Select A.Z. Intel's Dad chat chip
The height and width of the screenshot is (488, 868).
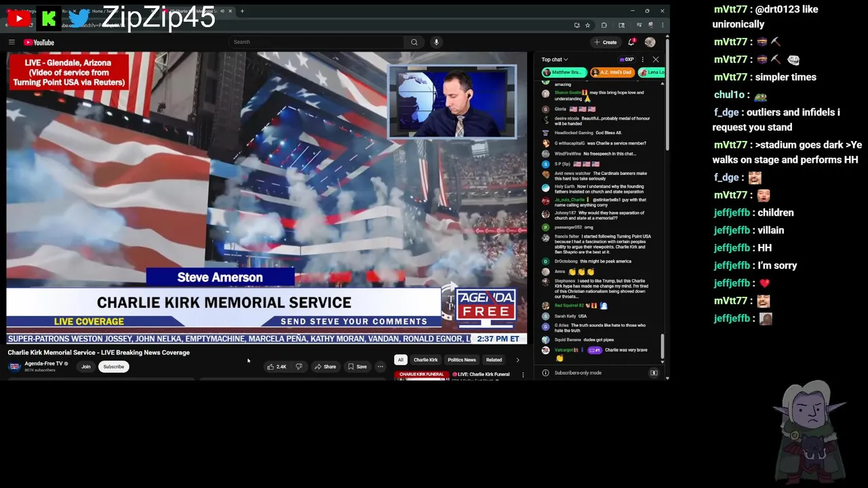612,73
